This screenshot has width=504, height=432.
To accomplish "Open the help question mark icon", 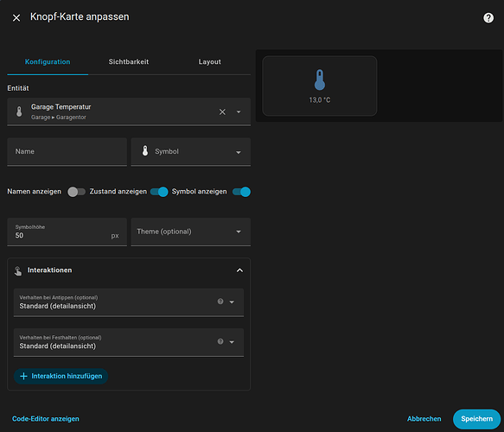I will coord(488,17).
